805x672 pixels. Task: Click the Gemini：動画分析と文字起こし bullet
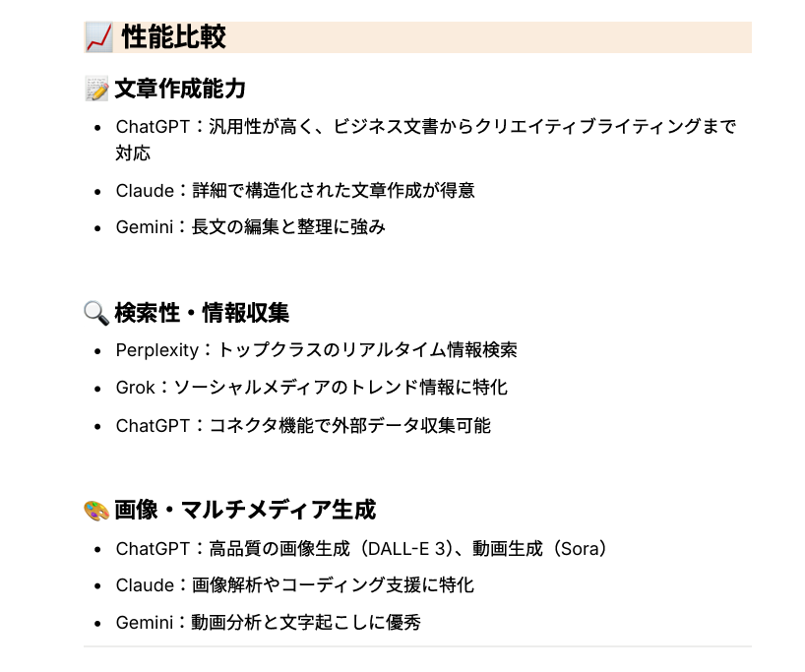point(268,623)
